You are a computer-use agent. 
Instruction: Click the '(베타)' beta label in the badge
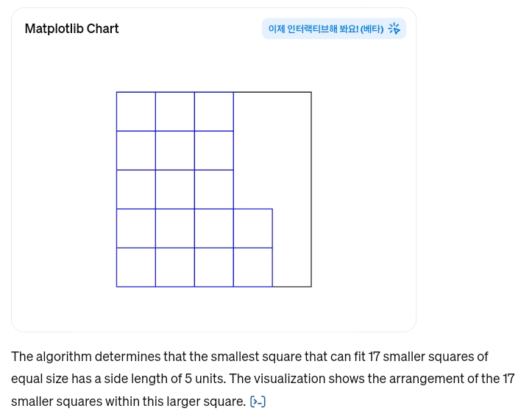tap(372, 29)
